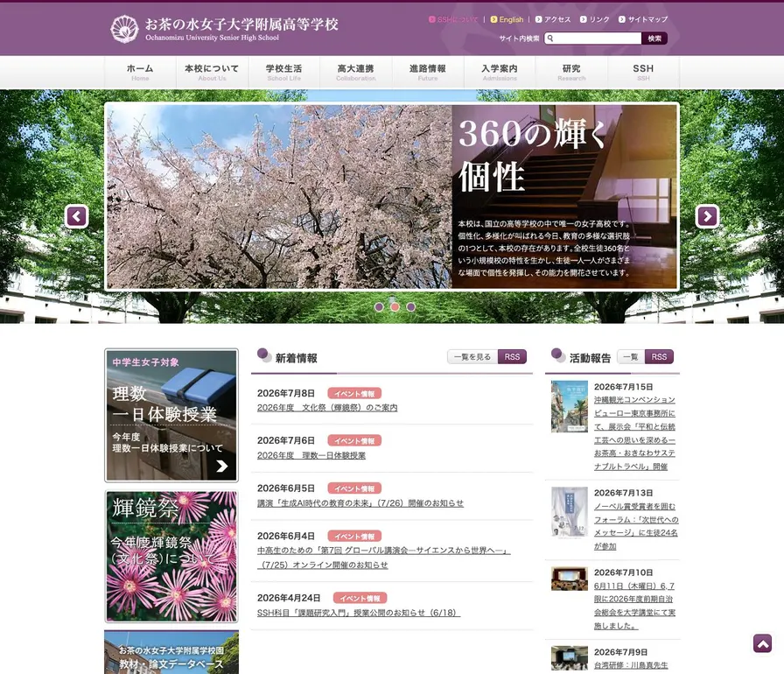Screen dimensions: 784x674
Task: Open thumbnail for 2026年7月9日 activity report
Action: pos(570,658)
